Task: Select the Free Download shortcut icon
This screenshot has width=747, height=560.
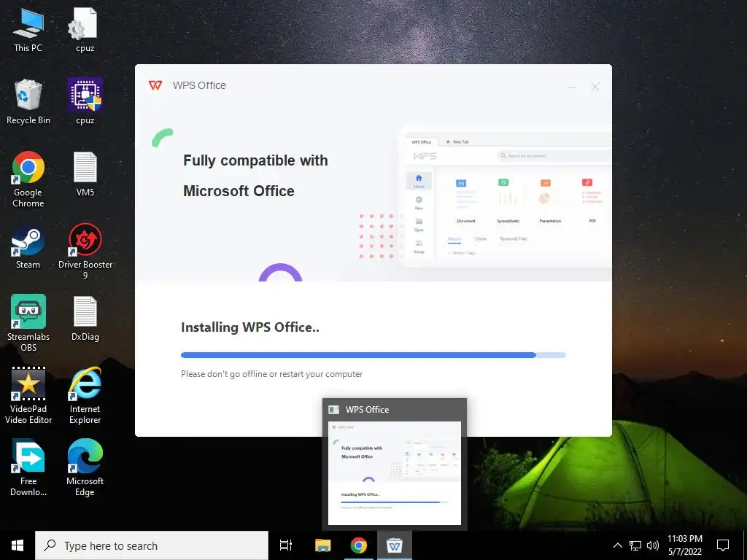Action: [28, 467]
